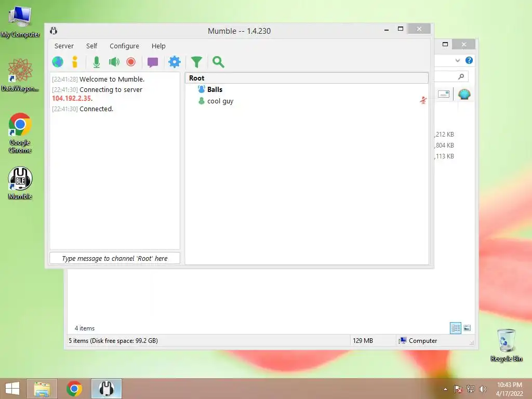Click the Balls user avatar icon
This screenshot has width=532, height=399.
coord(202,89)
